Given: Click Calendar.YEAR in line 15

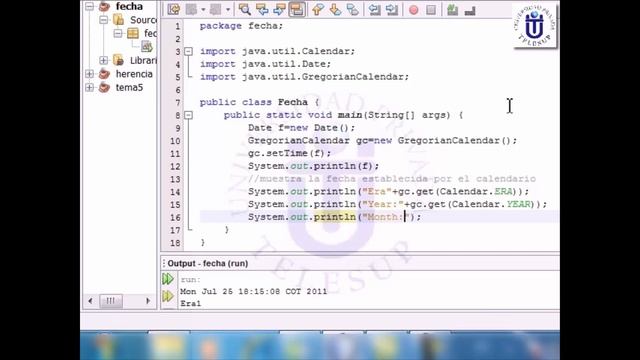Looking at the screenshot, I should click(x=491, y=204).
